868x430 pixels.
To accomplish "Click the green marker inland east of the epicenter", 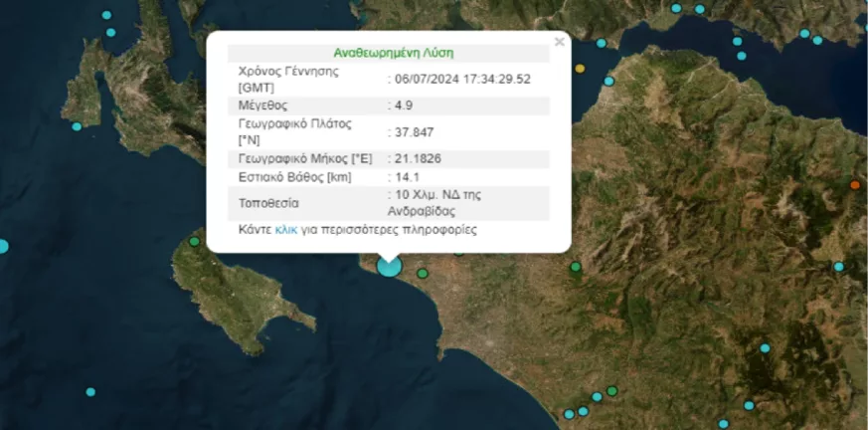I will (575, 267).
